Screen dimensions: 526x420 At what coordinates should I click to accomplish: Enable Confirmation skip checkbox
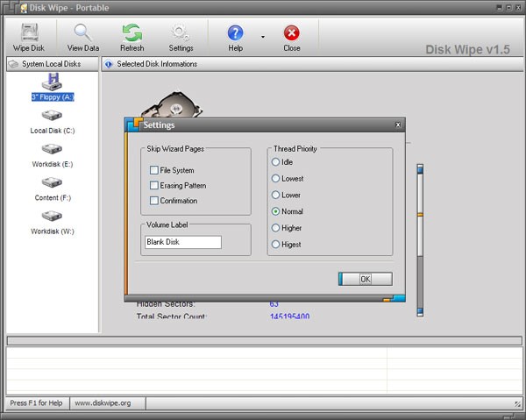click(154, 201)
